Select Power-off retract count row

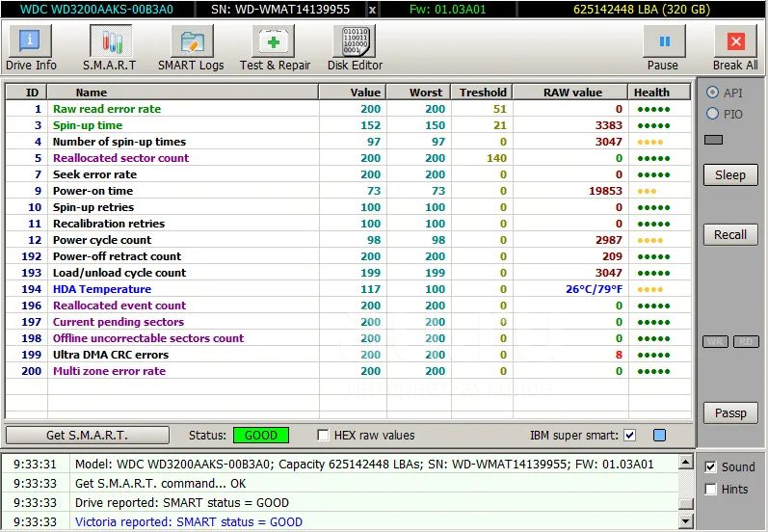[x=348, y=256]
